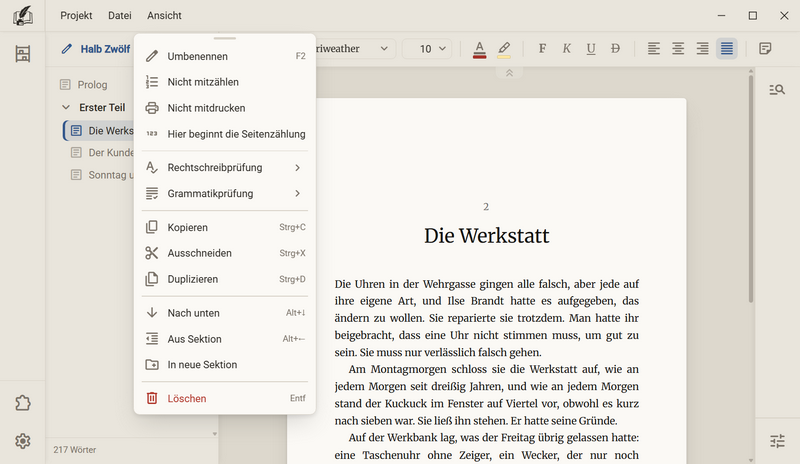Open the sliders icon at bottom right

tap(777, 441)
